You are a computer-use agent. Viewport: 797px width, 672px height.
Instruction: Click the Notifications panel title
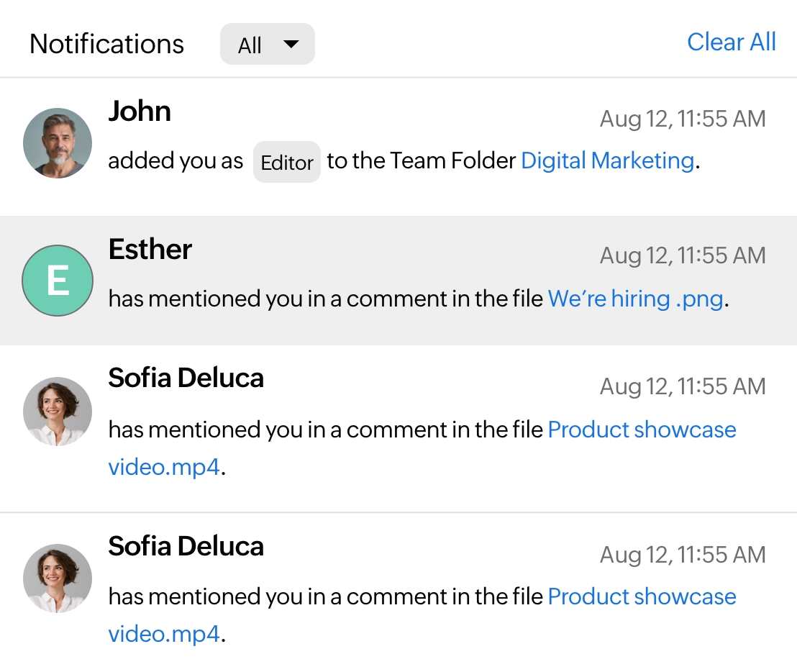(106, 45)
